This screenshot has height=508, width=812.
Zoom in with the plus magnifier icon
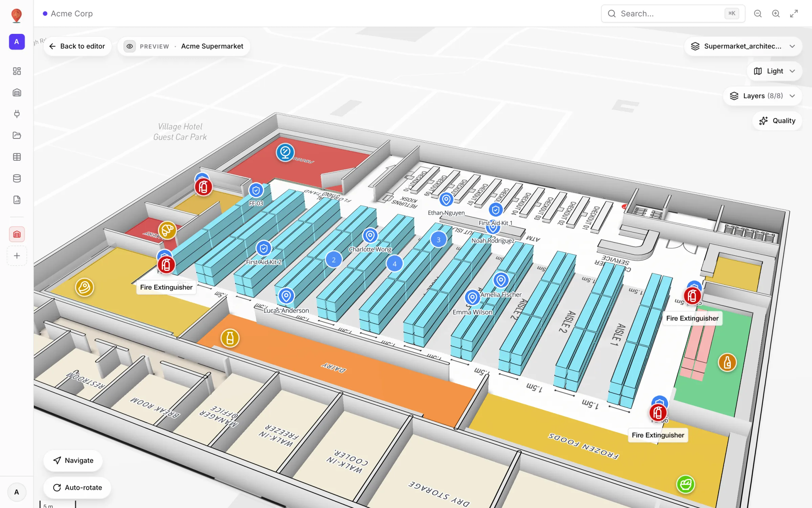tap(776, 14)
